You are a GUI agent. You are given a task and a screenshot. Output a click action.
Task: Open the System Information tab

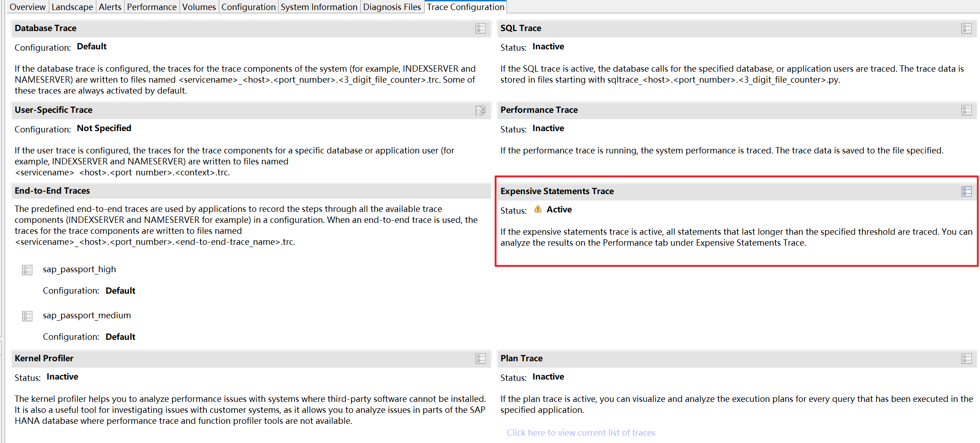coord(319,6)
